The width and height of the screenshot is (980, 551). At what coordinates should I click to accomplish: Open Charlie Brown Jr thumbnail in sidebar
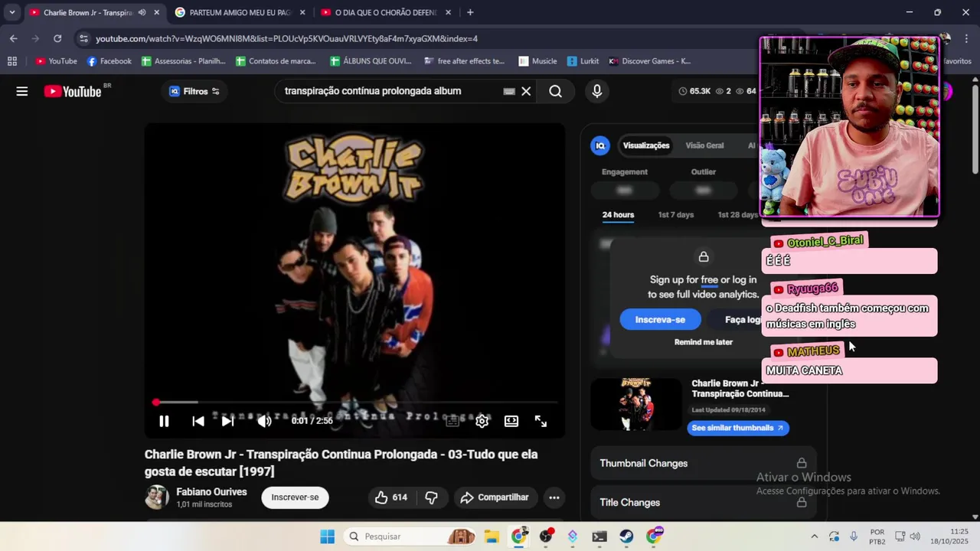coord(636,404)
